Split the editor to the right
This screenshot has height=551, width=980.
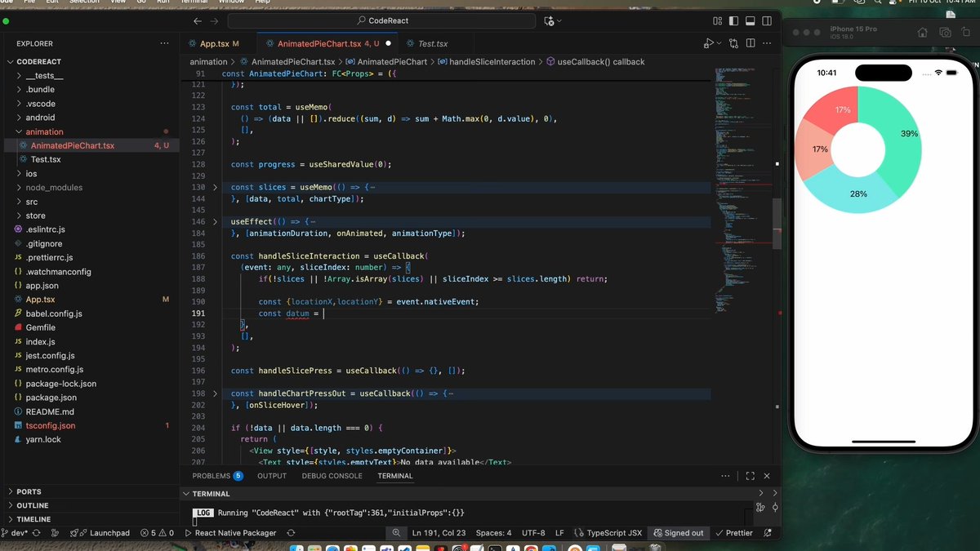(x=749, y=43)
